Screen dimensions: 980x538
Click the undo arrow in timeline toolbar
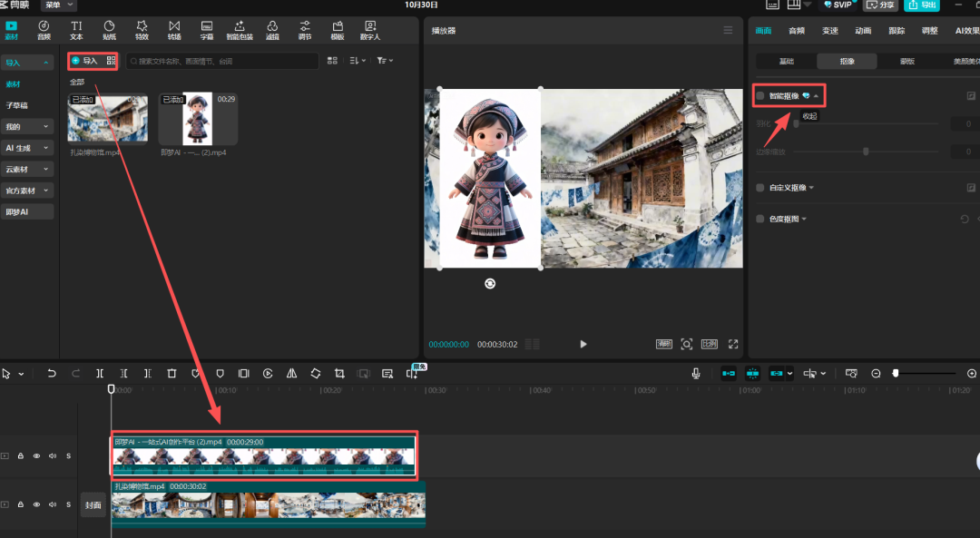pos(52,373)
